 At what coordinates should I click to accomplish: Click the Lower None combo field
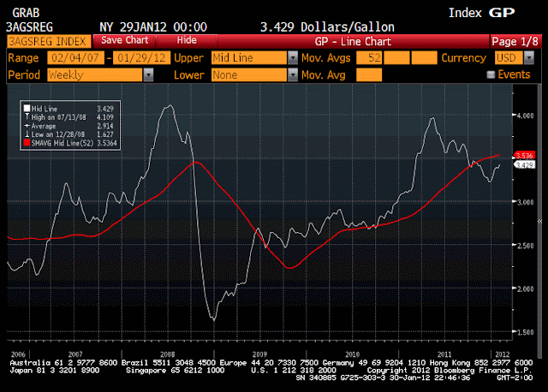tap(249, 74)
